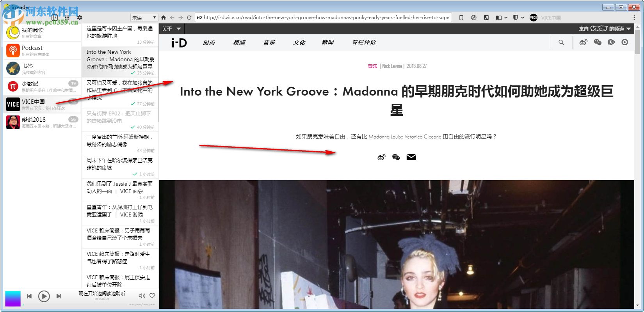Open the i-D site search

pyautogui.click(x=561, y=43)
